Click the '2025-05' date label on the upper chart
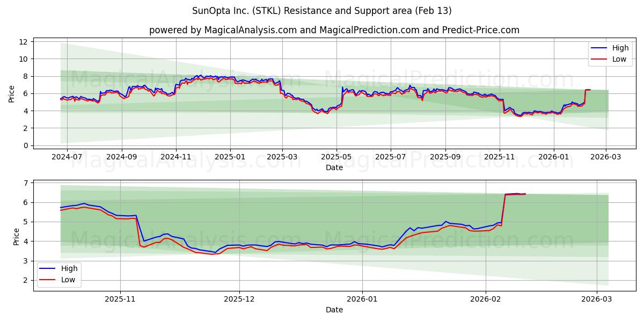The image size is (644, 322). (x=336, y=157)
